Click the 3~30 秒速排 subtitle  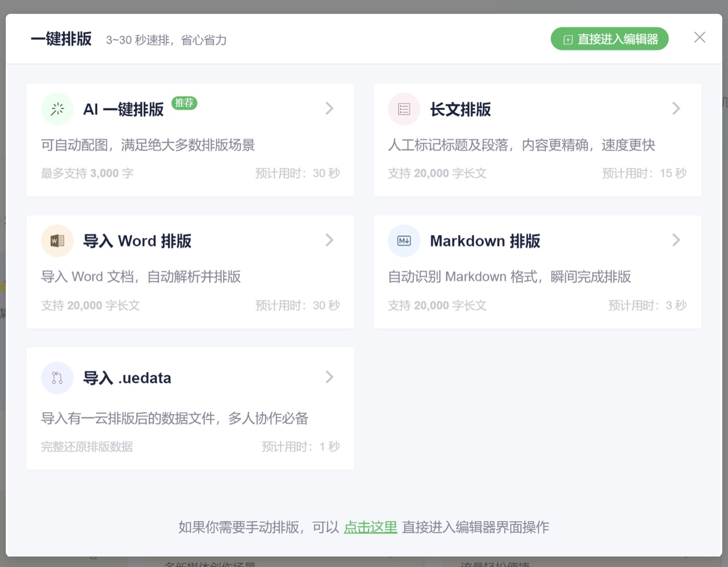[166, 40]
